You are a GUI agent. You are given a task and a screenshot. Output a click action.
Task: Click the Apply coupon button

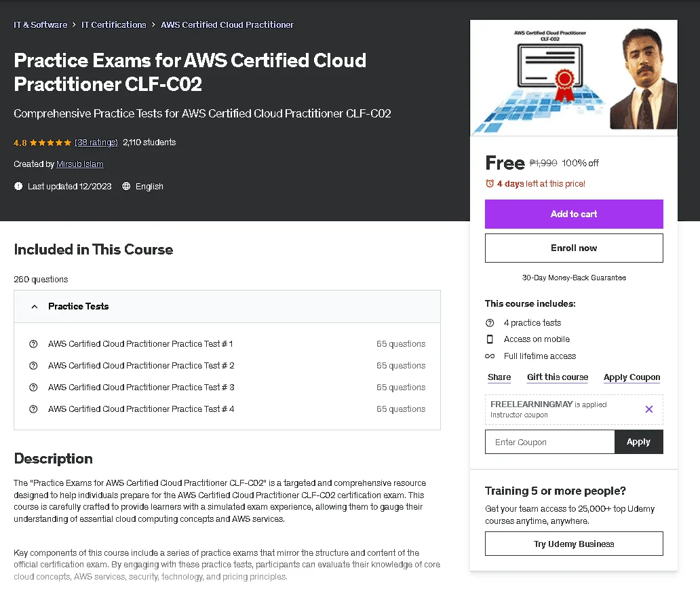point(638,442)
